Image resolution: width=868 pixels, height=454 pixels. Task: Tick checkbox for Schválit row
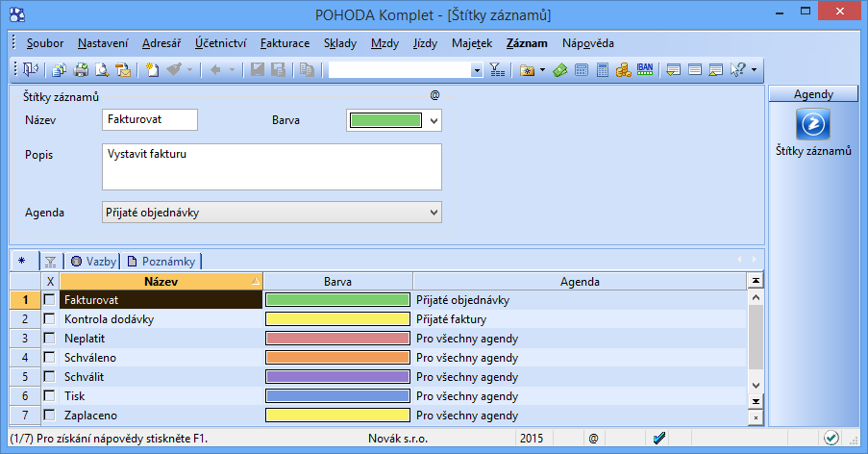pos(49,376)
